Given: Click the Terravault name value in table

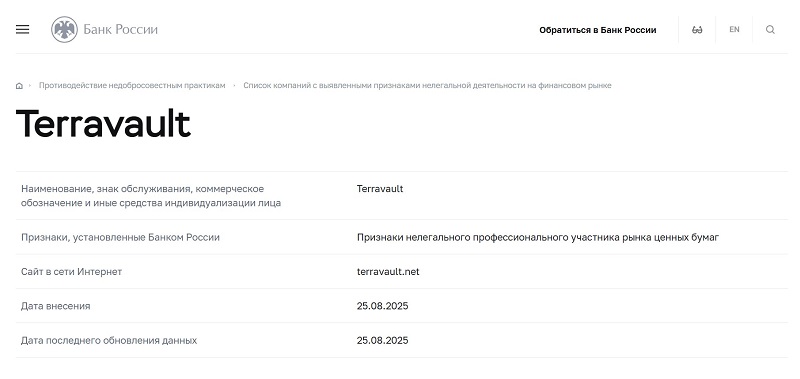Looking at the screenshot, I should click(x=380, y=189).
